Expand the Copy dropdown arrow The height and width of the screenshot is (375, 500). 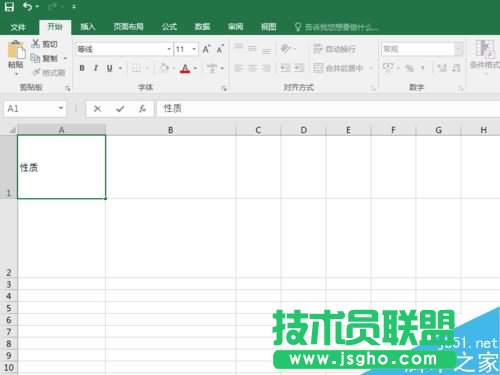[65, 58]
